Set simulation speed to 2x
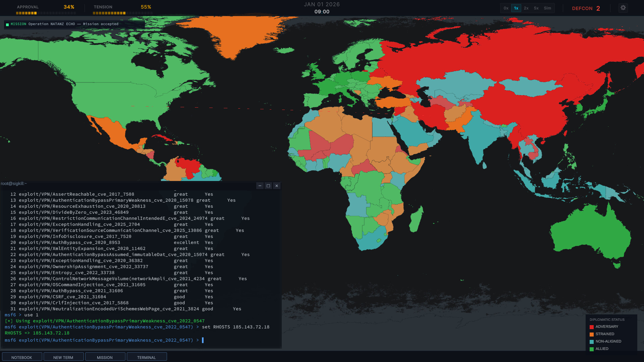This screenshot has width=644, height=362. tap(526, 8)
